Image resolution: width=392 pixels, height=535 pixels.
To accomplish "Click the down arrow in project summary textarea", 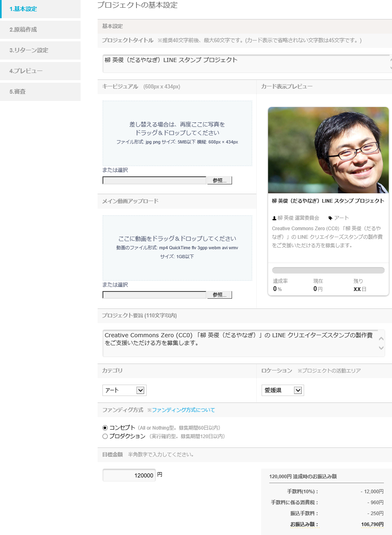I will click(381, 348).
